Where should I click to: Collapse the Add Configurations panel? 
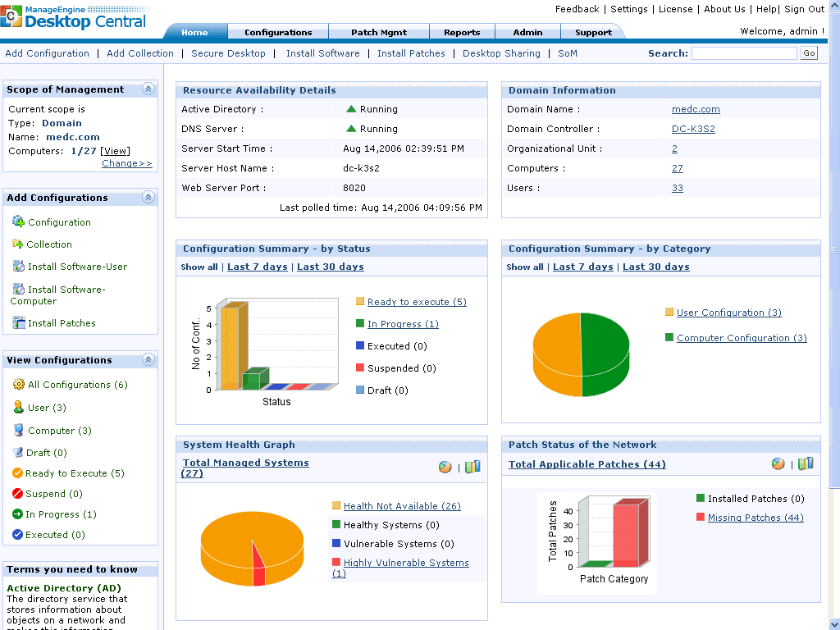pos(148,197)
